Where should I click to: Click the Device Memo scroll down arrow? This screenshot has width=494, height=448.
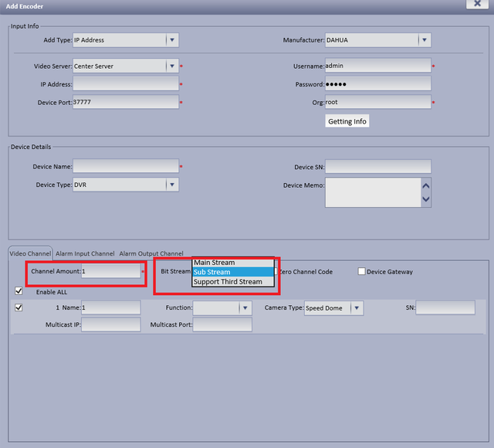coord(426,199)
